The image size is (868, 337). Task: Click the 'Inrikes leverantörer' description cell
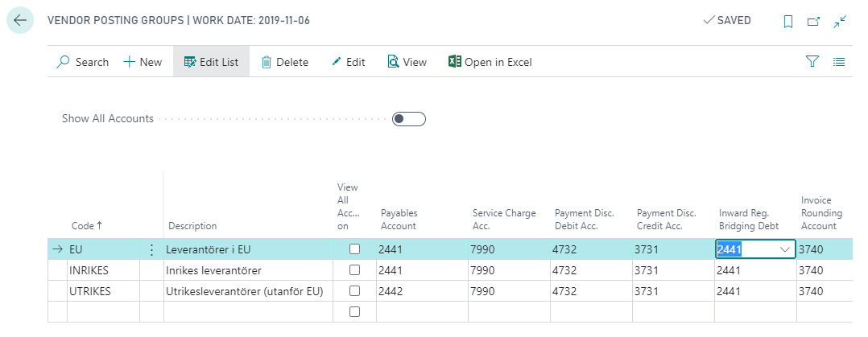point(248,270)
